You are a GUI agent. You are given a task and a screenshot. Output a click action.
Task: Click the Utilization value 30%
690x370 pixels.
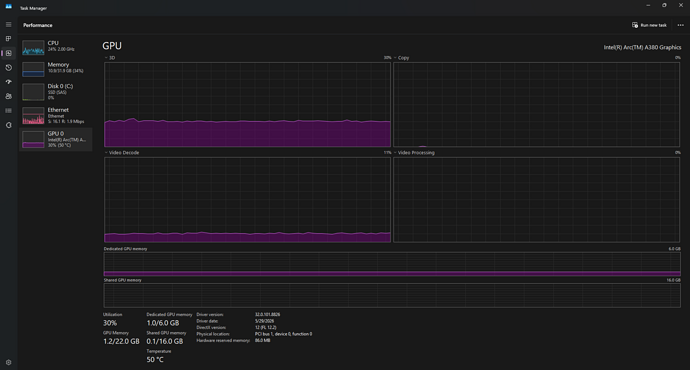coord(110,323)
